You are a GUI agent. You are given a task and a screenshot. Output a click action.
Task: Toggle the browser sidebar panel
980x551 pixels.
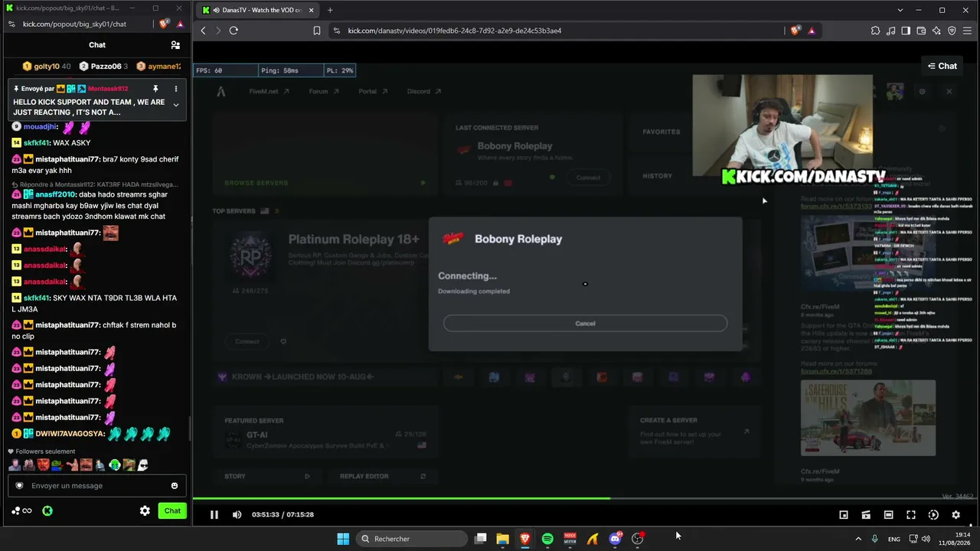click(x=906, y=31)
